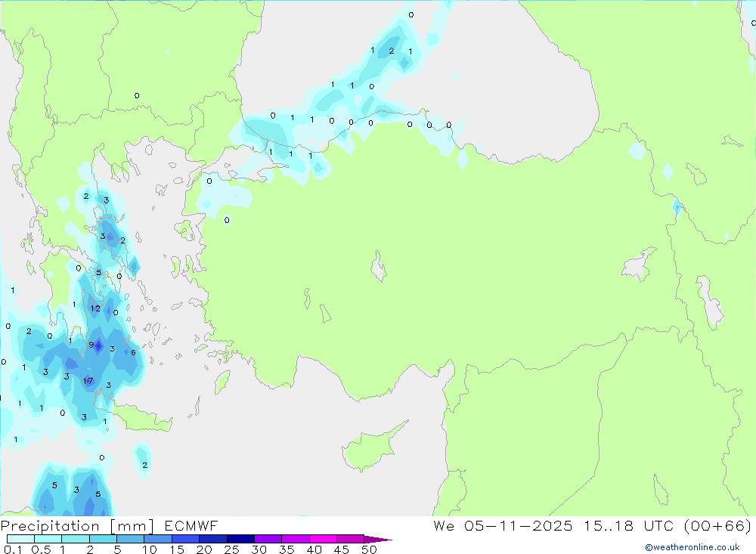Select the 1–2 mm legend swatch
This screenshot has width=756, height=554.
76,539
